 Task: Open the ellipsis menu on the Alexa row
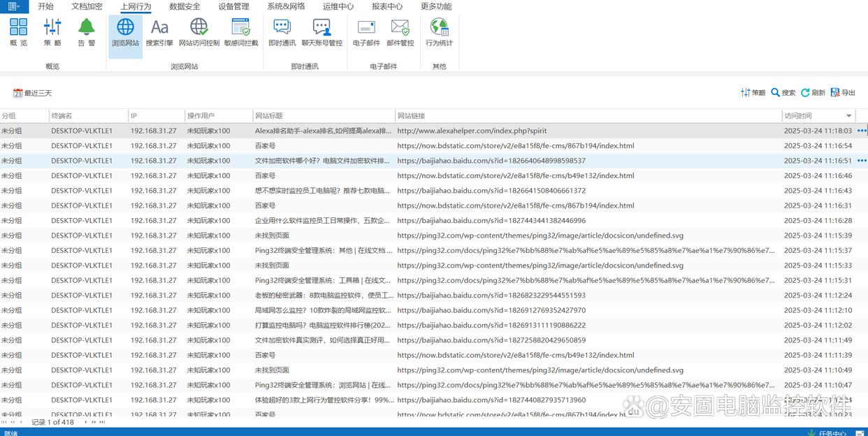pyautogui.click(x=861, y=131)
